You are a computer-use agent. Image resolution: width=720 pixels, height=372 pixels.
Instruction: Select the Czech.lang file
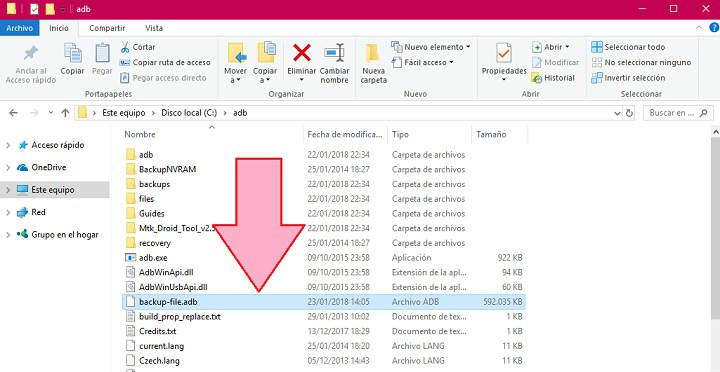[159, 361]
